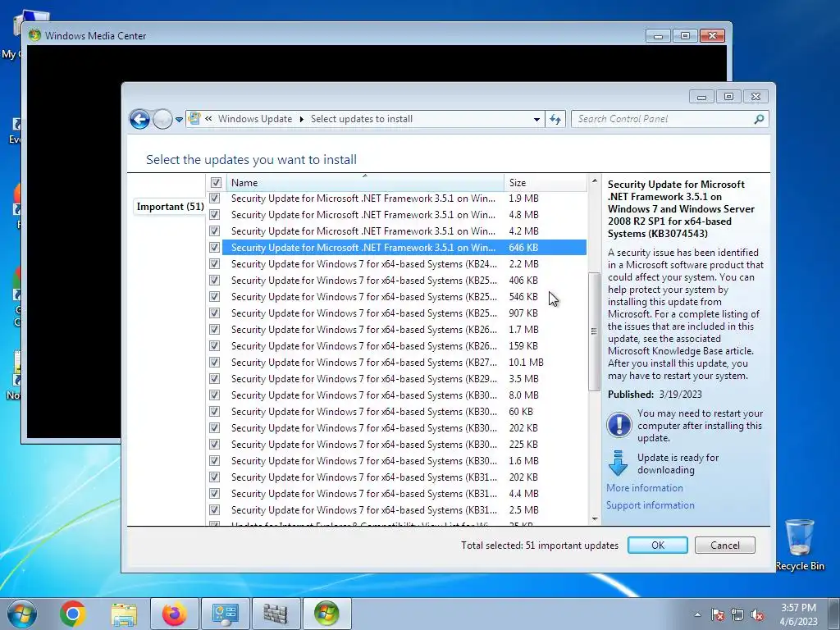This screenshot has height=630, width=840.
Task: Click the Action Center flag tray icon
Action: click(717, 615)
